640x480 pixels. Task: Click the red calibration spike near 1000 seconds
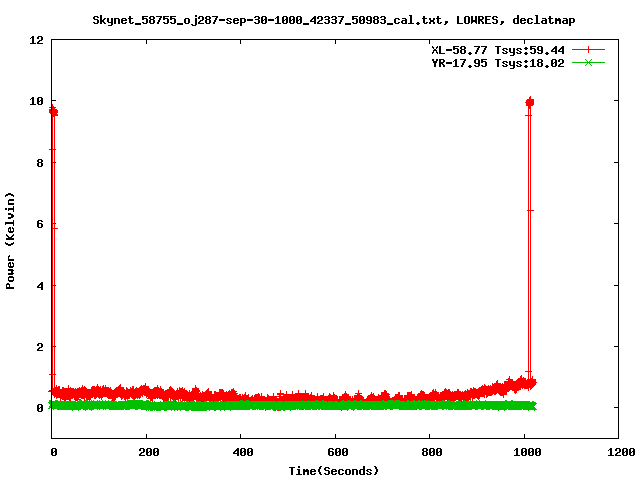529,241
